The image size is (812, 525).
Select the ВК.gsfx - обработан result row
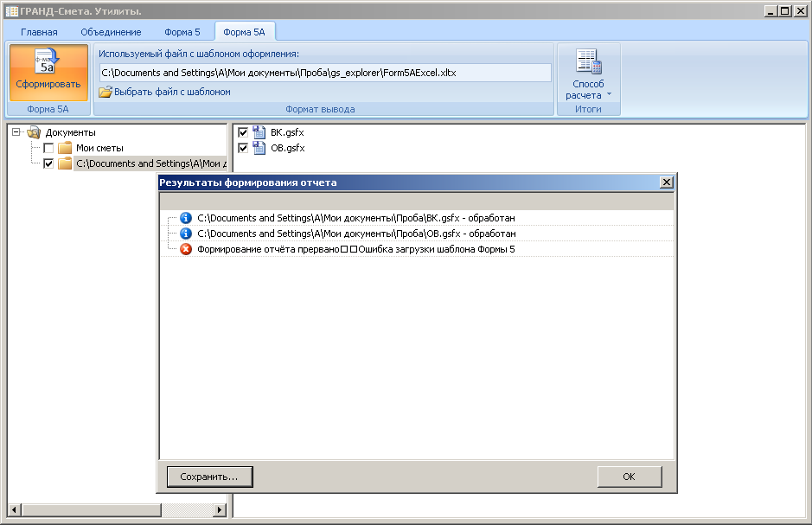click(356, 218)
